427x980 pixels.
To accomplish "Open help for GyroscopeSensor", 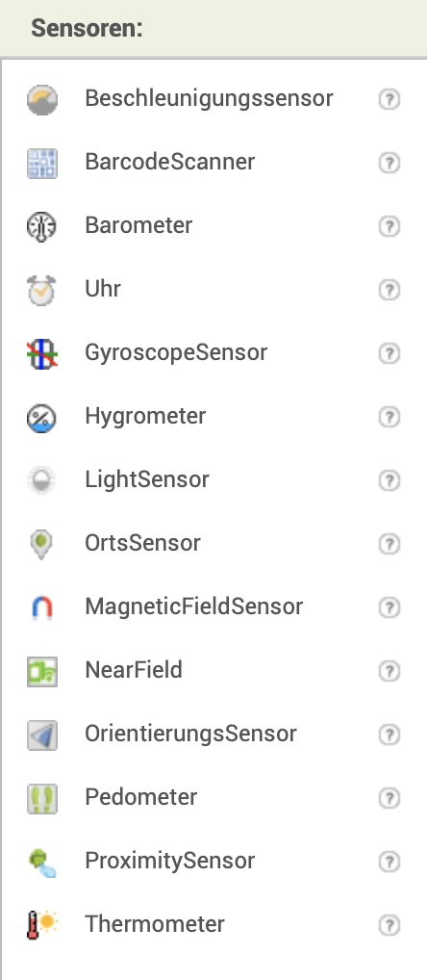I will click(x=389, y=353).
